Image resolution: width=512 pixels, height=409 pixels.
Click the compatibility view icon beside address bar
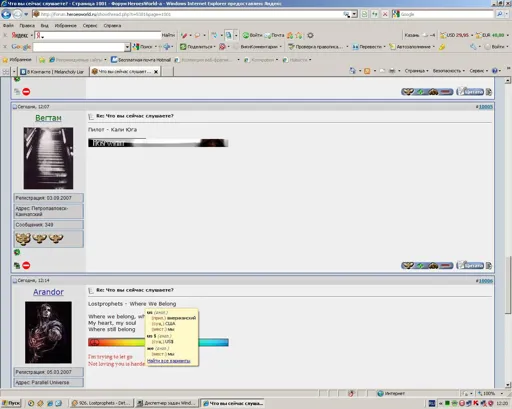pos(364,14)
